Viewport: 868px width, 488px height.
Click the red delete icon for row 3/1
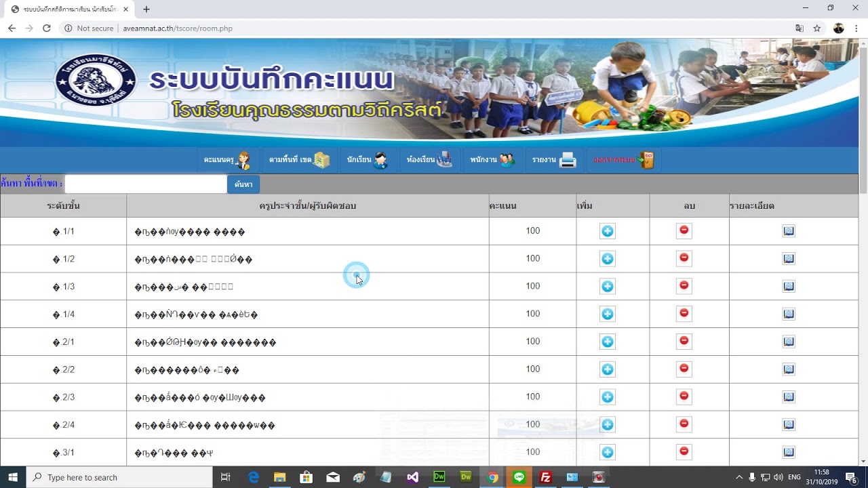[684, 451]
